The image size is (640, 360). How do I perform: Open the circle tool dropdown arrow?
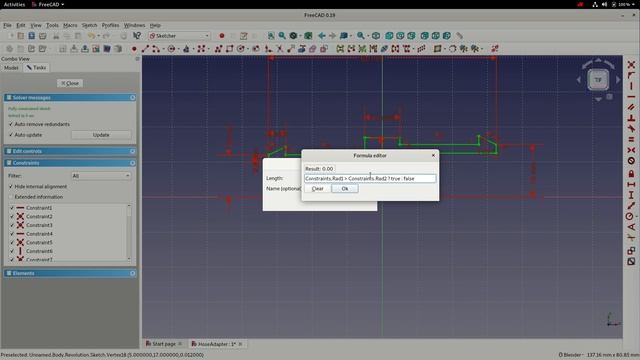tap(178, 49)
